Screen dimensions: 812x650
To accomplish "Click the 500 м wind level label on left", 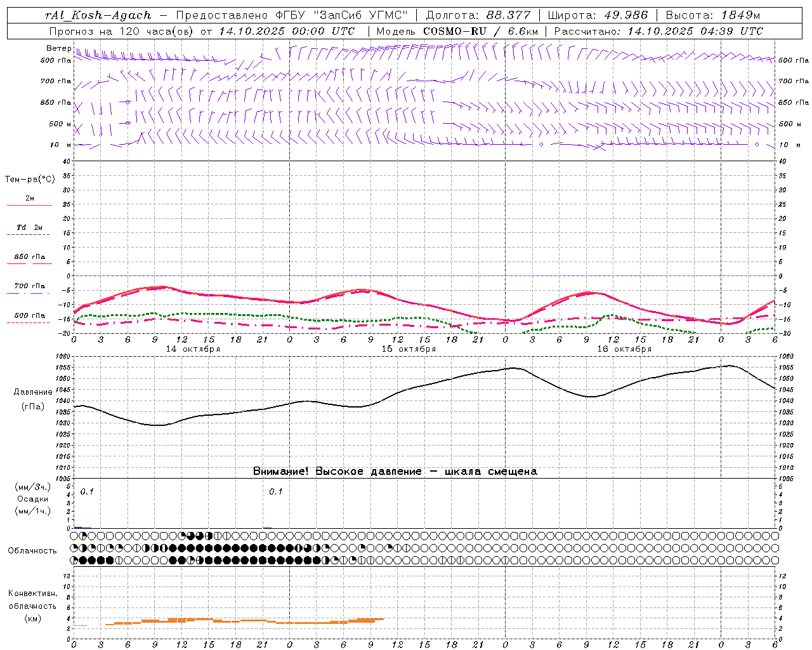I will (60, 124).
